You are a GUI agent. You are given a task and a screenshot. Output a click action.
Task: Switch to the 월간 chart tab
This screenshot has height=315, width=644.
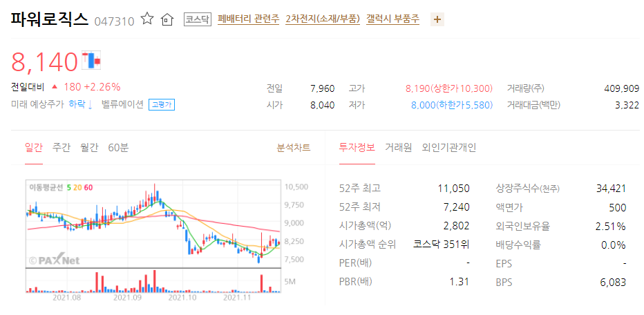(90, 147)
